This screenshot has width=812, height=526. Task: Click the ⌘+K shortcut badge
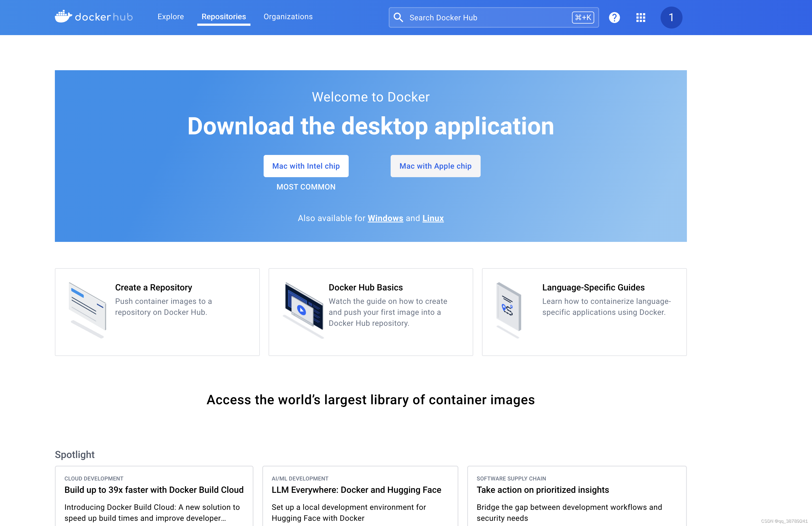[582, 17]
